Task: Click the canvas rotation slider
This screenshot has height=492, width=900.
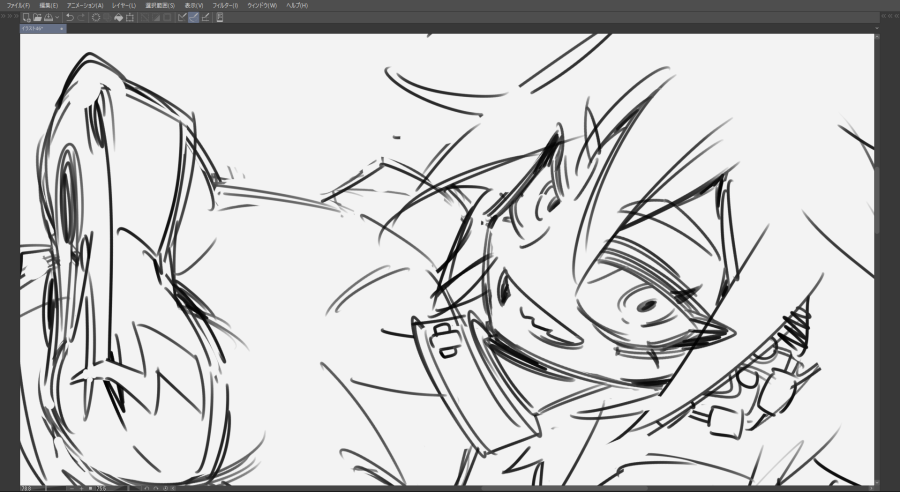Action: click(x=127, y=488)
